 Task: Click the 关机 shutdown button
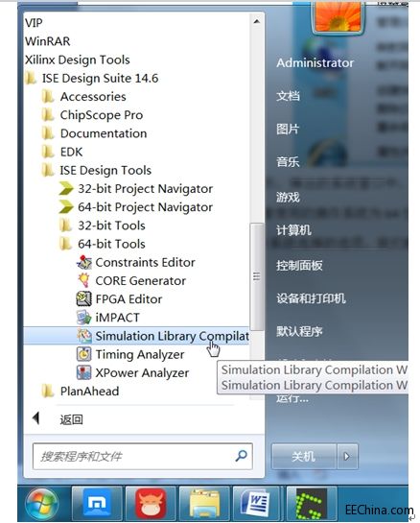(304, 456)
